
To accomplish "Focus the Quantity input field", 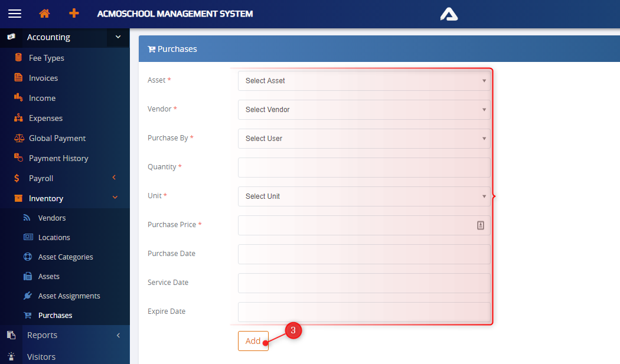I will pyautogui.click(x=364, y=168).
